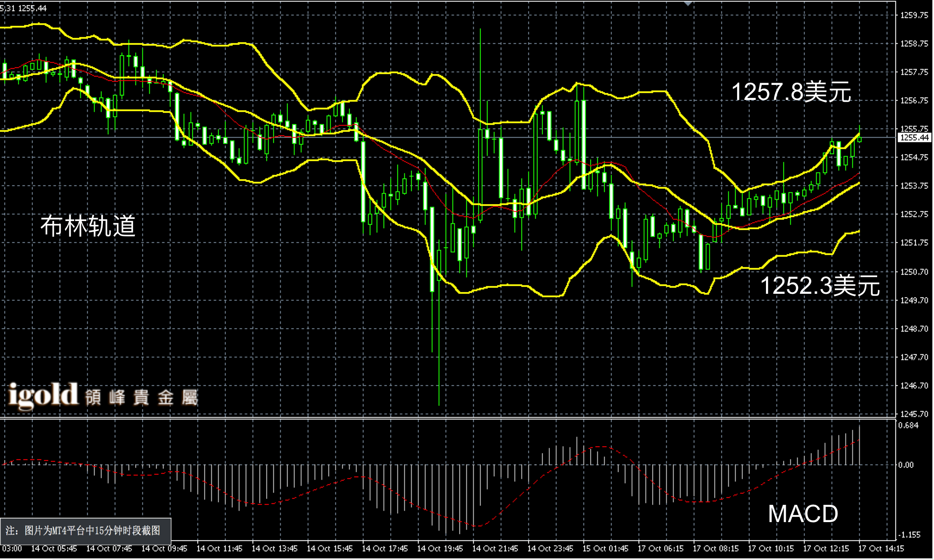Click the 14 Oct 05:45 time label

coord(54,549)
